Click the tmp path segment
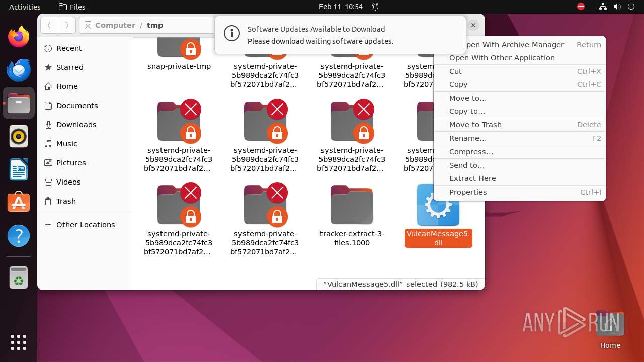644x362 pixels. coord(155,25)
